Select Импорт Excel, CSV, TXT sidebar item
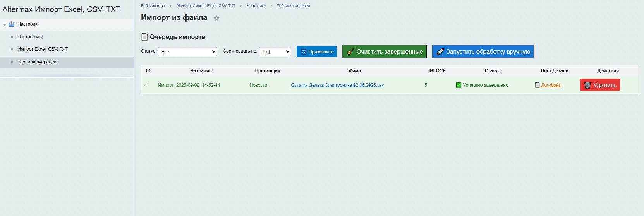 coord(43,49)
